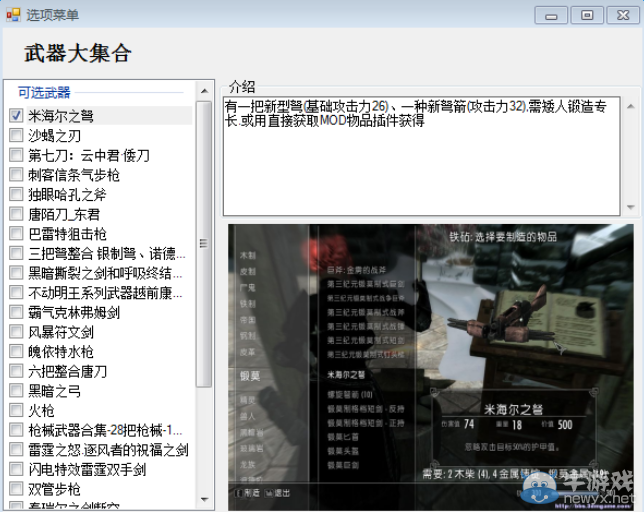Click the crossbow preview screenshot image
The image size is (644, 512).
click(431, 367)
